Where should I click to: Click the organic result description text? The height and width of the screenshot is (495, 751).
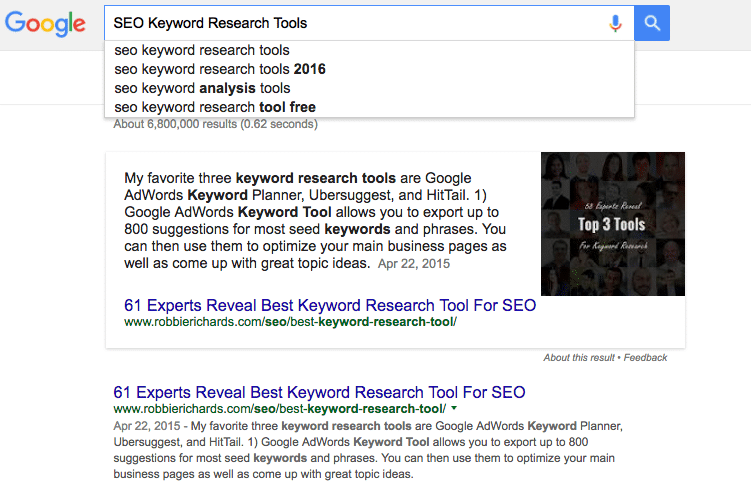368,450
